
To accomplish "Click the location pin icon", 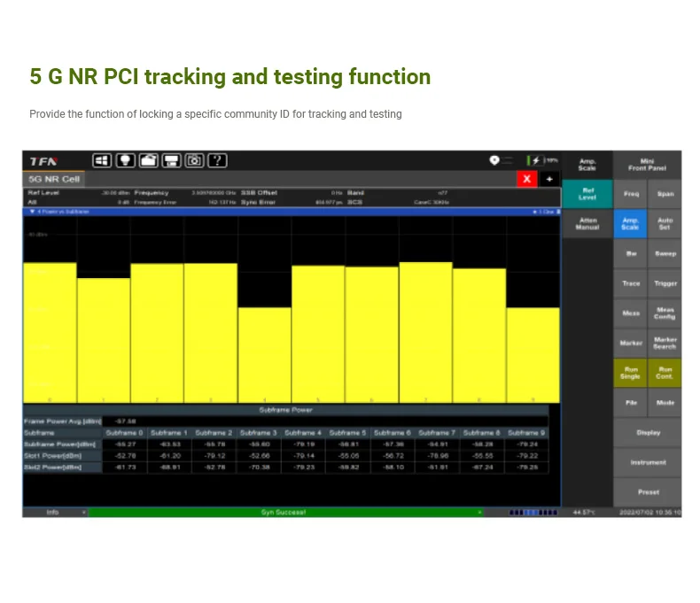I will click(x=494, y=160).
